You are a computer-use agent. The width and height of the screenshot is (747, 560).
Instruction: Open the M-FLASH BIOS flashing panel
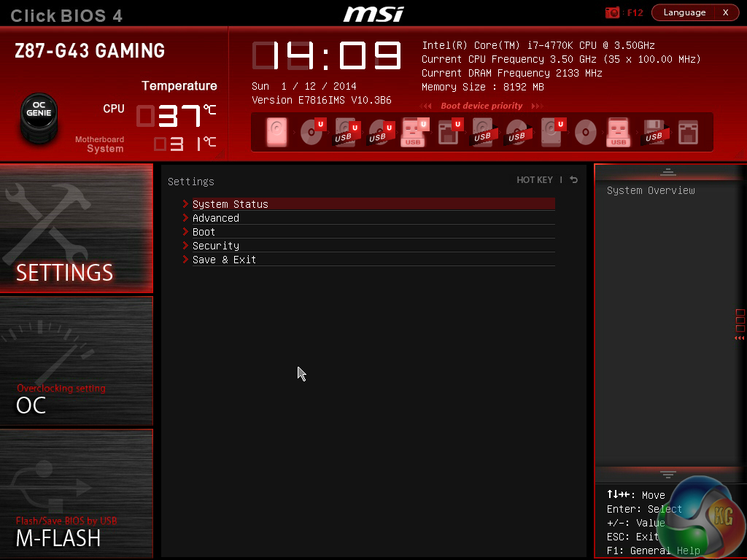(76, 494)
